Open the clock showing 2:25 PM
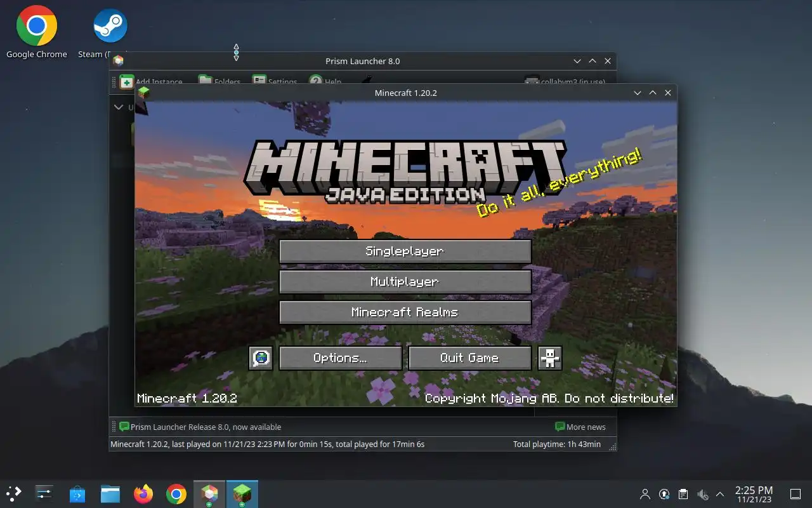Screen dimensions: 812x508 754,494
